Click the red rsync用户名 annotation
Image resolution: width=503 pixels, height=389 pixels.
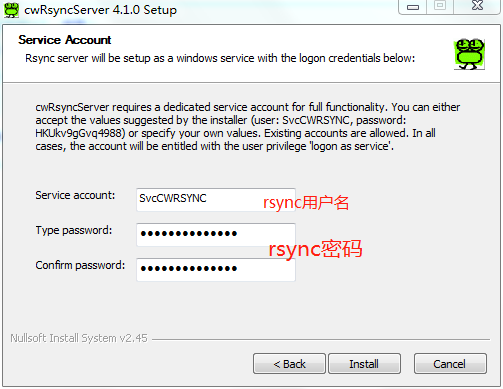click(x=306, y=203)
